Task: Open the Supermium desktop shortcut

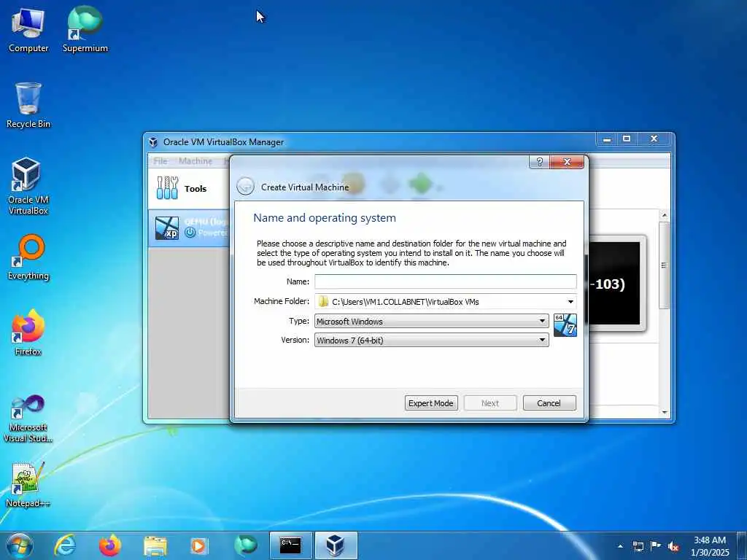Action: [x=85, y=29]
